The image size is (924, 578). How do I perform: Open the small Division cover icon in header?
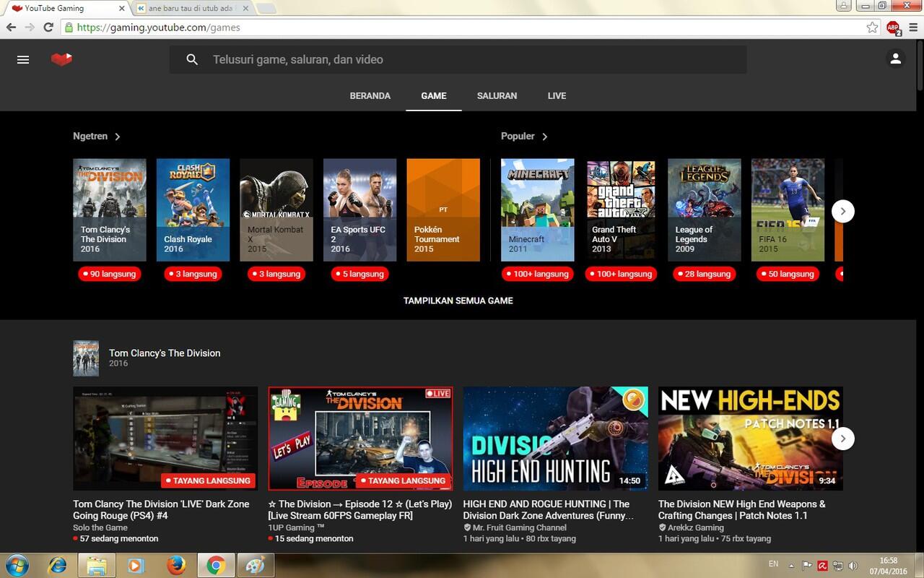[86, 358]
